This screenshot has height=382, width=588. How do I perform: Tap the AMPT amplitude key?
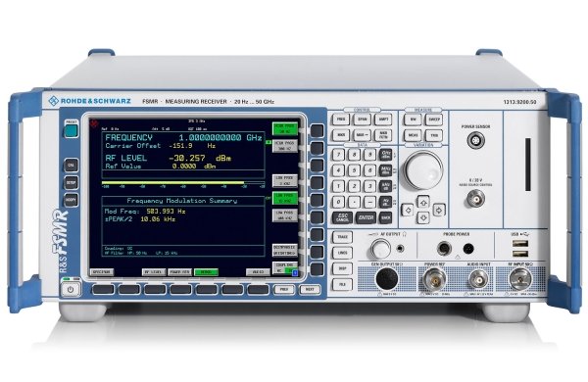383,119
